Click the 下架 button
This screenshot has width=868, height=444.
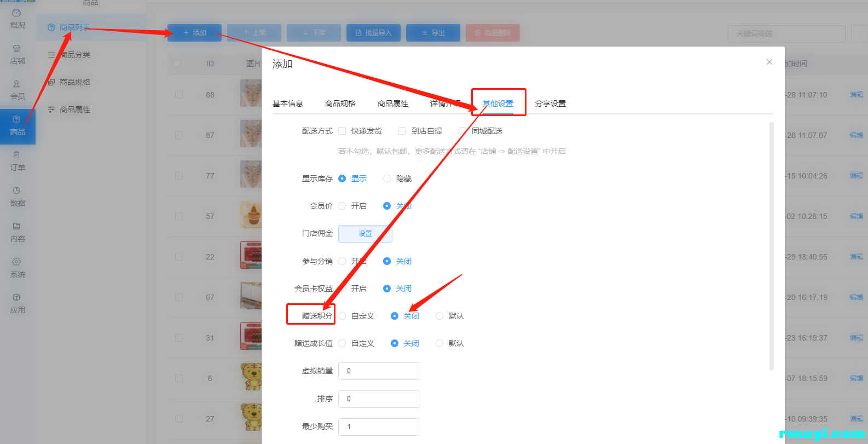click(x=314, y=33)
